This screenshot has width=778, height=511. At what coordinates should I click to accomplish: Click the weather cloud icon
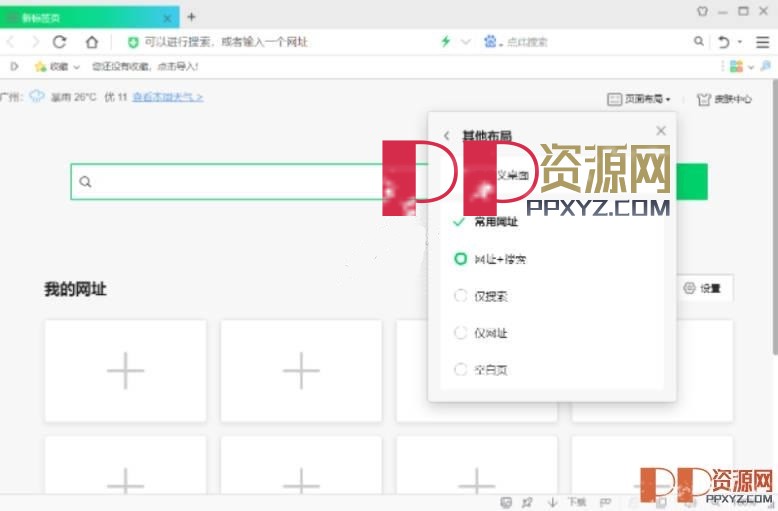[x=37, y=96]
